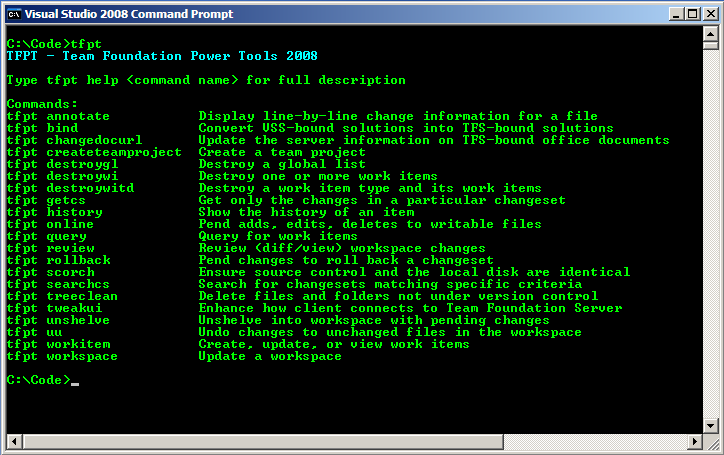Click the 'tfpt unshelve' command text
Screen dimensions: 724x455
[58, 320]
